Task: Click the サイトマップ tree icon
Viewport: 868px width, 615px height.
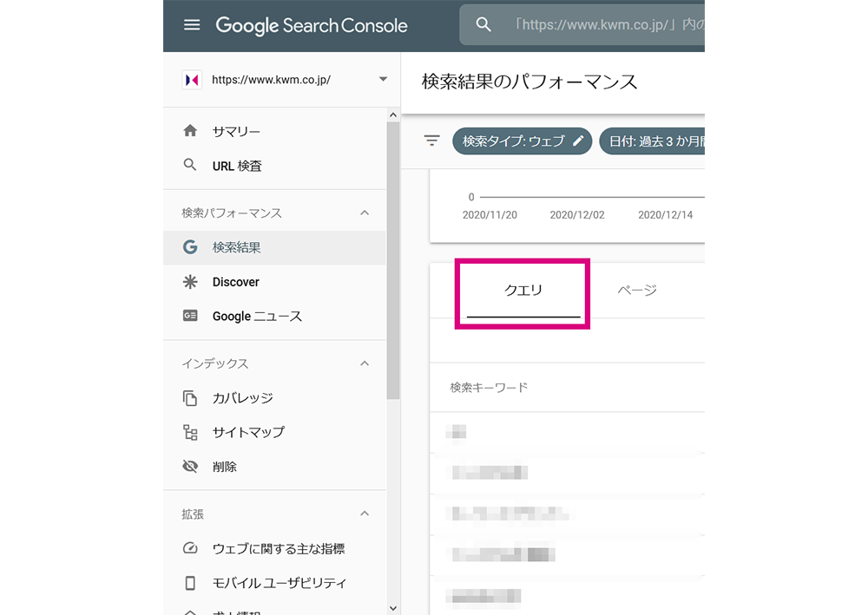Action: [190, 433]
